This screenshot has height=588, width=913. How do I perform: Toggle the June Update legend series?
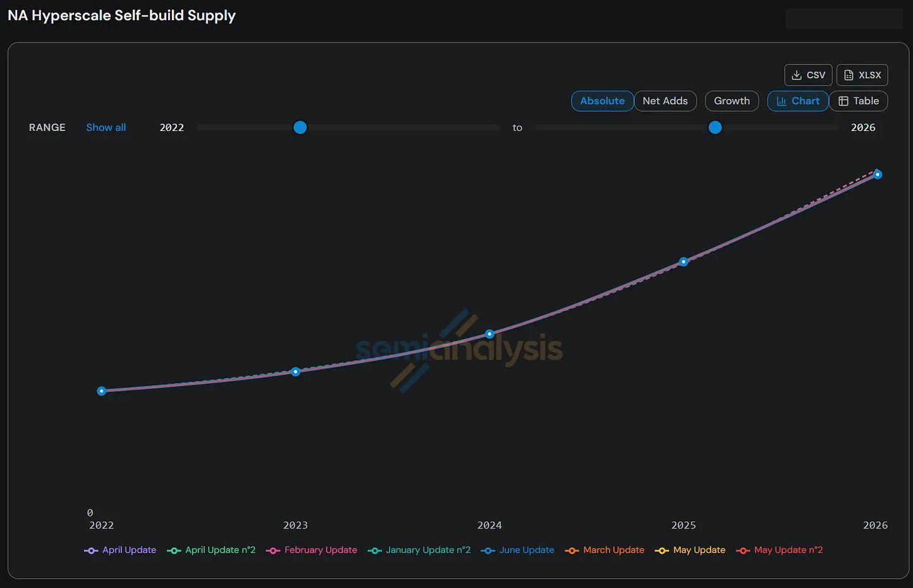pos(517,550)
